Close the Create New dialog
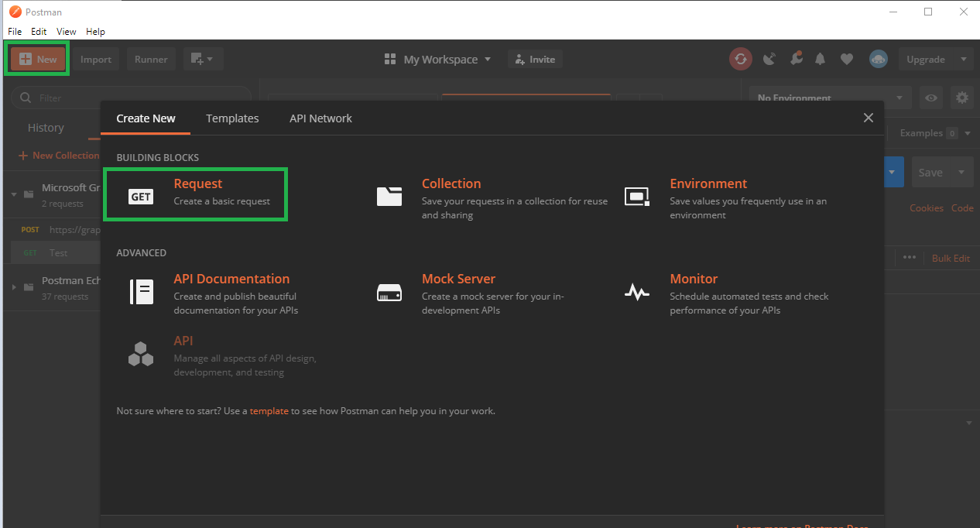The height and width of the screenshot is (528, 980). (869, 118)
